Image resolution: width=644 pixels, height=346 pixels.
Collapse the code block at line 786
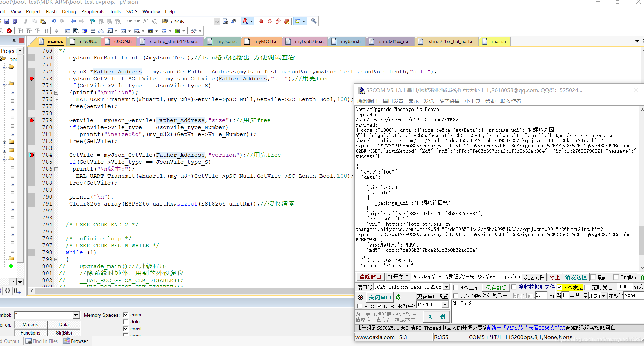click(x=56, y=169)
